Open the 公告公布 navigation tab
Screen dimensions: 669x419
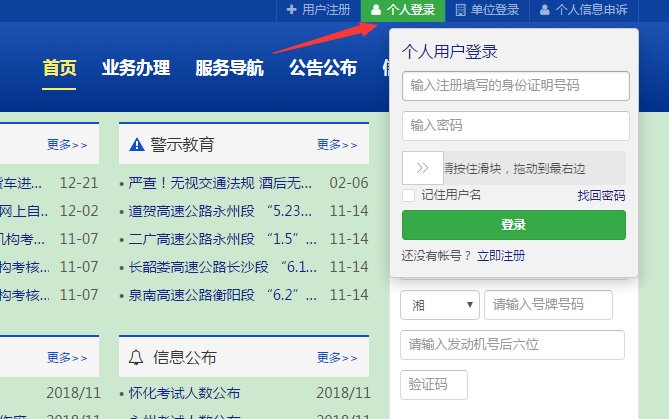pyautogui.click(x=323, y=68)
